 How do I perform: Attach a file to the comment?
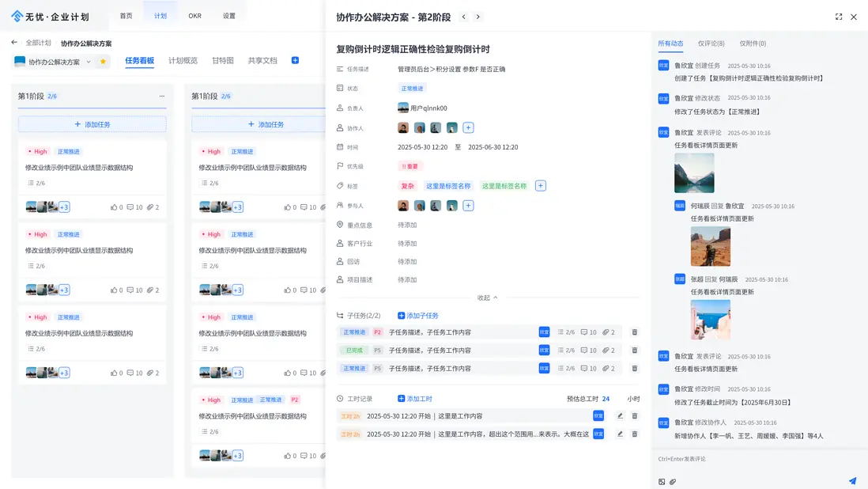click(x=673, y=482)
